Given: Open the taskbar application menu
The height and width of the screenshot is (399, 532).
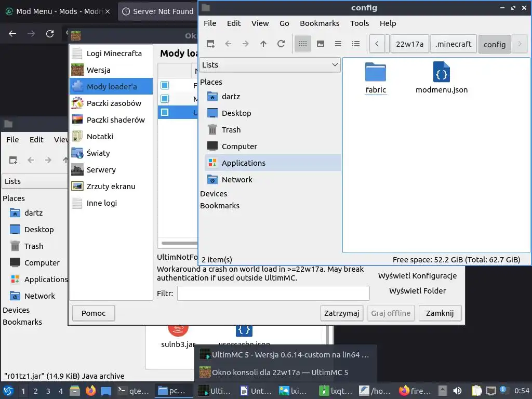Looking at the screenshot, I should (x=8, y=391).
